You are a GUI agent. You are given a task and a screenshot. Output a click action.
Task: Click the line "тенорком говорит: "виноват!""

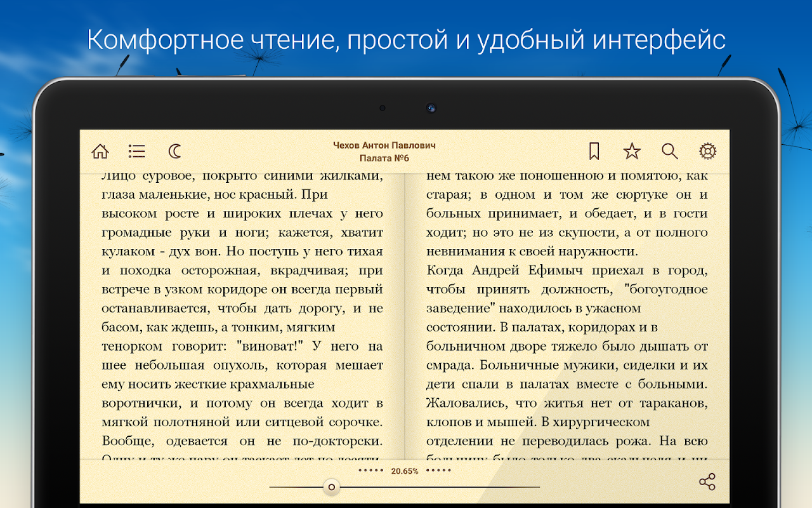point(242,347)
